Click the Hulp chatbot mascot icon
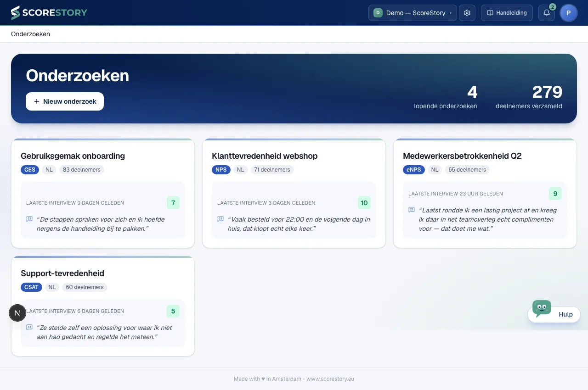Viewport: 588px width, 390px height. [x=542, y=308]
